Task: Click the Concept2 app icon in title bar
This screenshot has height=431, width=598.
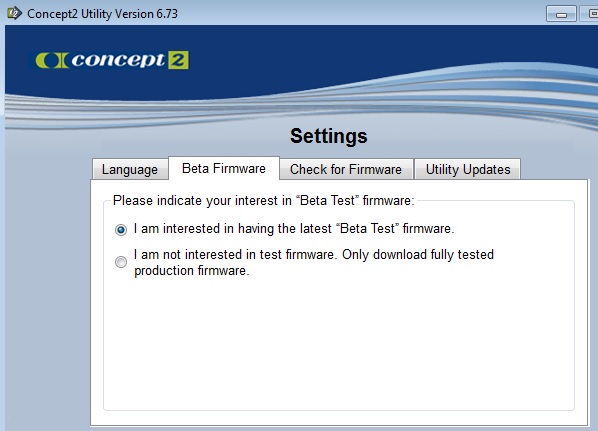Action: [14, 13]
